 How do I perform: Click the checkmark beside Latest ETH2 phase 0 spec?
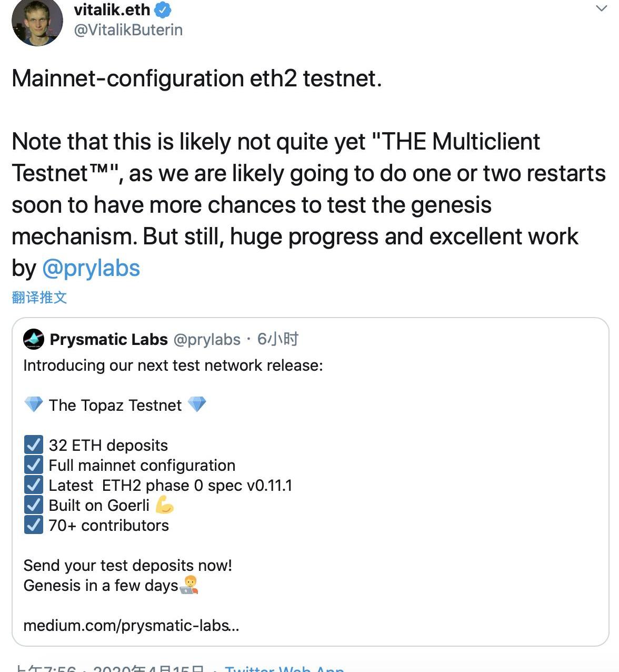(34, 485)
